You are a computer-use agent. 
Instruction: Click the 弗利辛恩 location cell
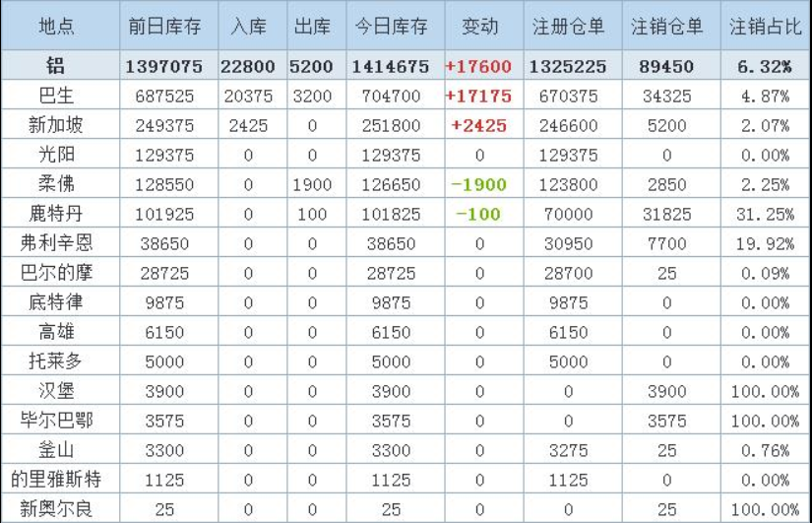(x=57, y=244)
